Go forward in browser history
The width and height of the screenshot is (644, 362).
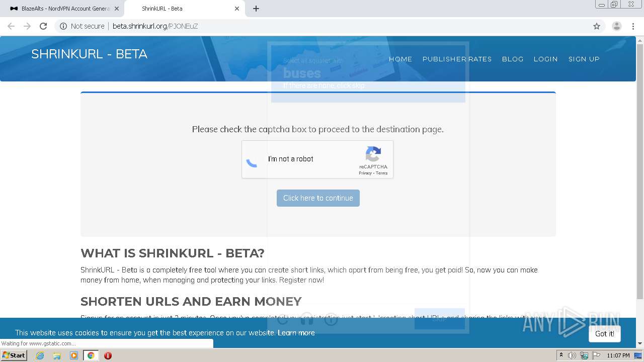coord(27,26)
